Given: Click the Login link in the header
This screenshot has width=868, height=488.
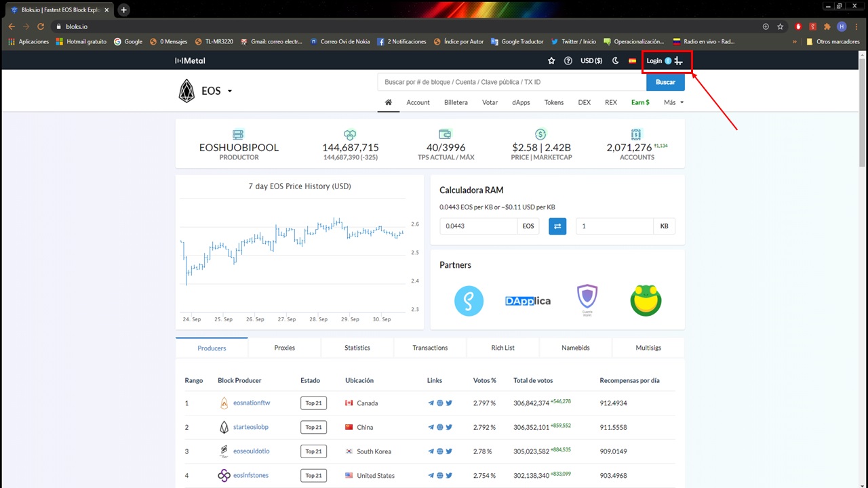Looking at the screenshot, I should click(x=654, y=61).
